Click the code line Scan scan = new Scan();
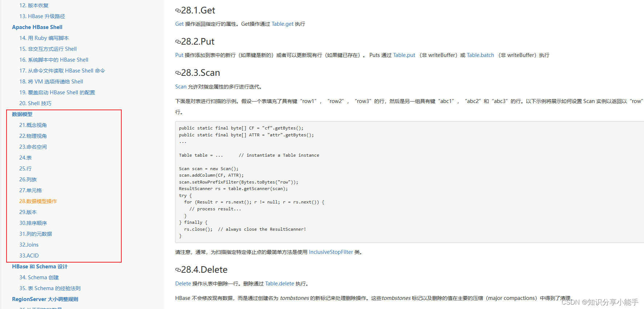The height and width of the screenshot is (309, 644). pyautogui.click(x=209, y=169)
